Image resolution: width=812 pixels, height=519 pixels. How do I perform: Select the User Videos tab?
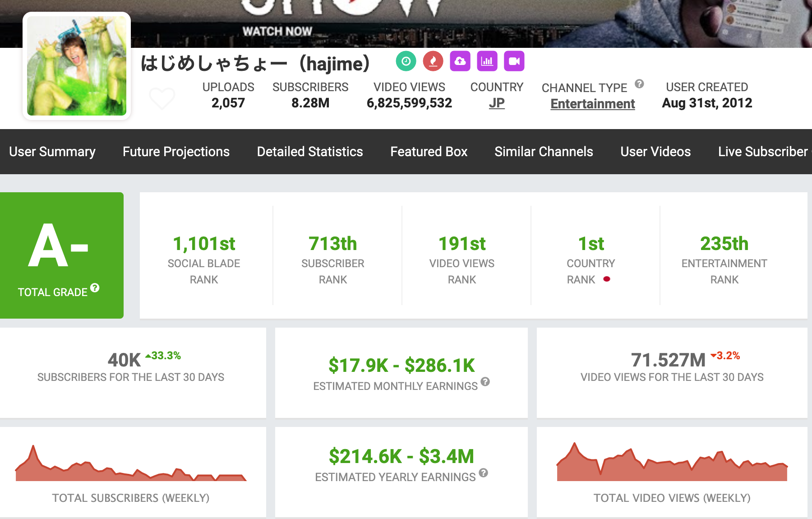pyautogui.click(x=655, y=152)
